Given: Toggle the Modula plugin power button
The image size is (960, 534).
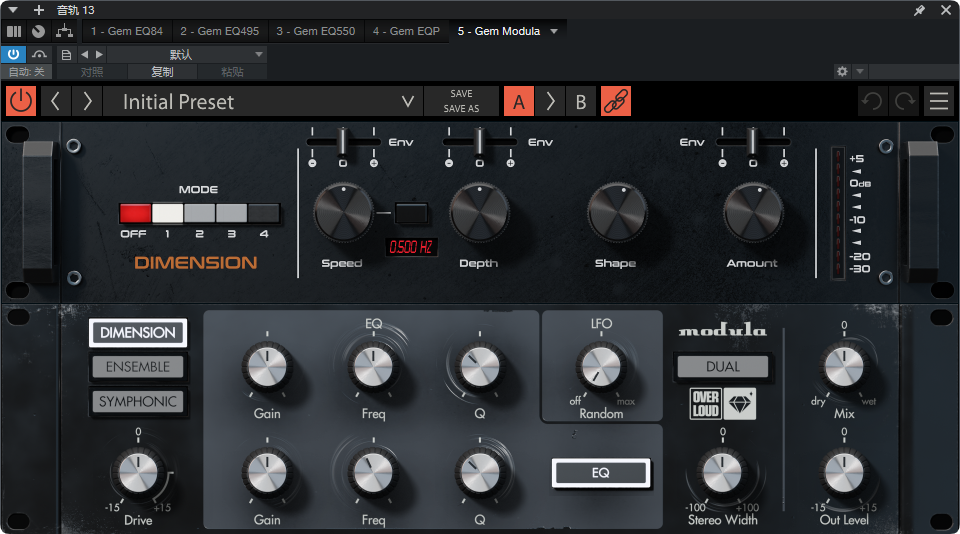Looking at the screenshot, I should [21, 101].
